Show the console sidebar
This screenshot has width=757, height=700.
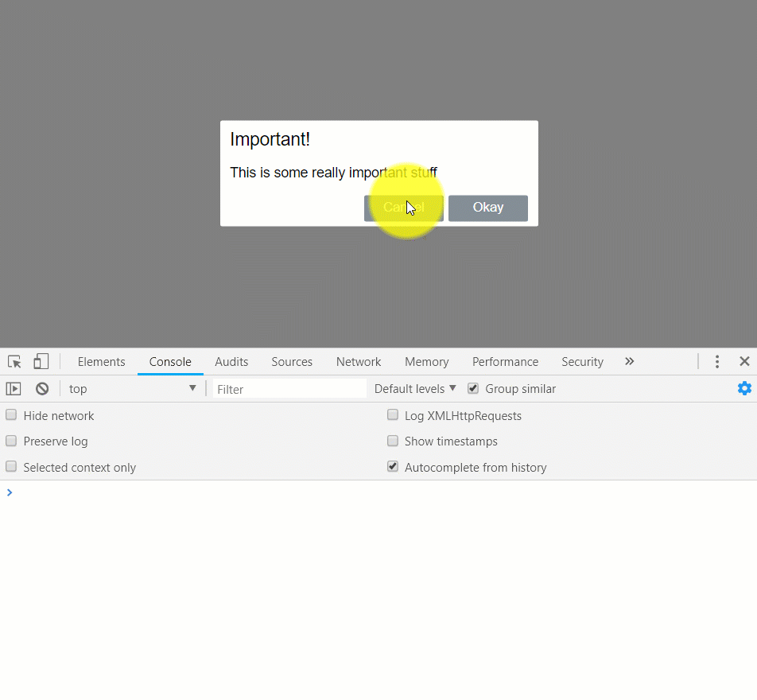point(13,388)
